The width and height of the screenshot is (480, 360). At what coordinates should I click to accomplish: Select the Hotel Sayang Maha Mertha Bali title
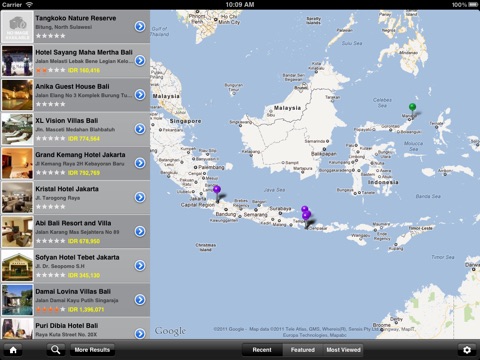84,52
